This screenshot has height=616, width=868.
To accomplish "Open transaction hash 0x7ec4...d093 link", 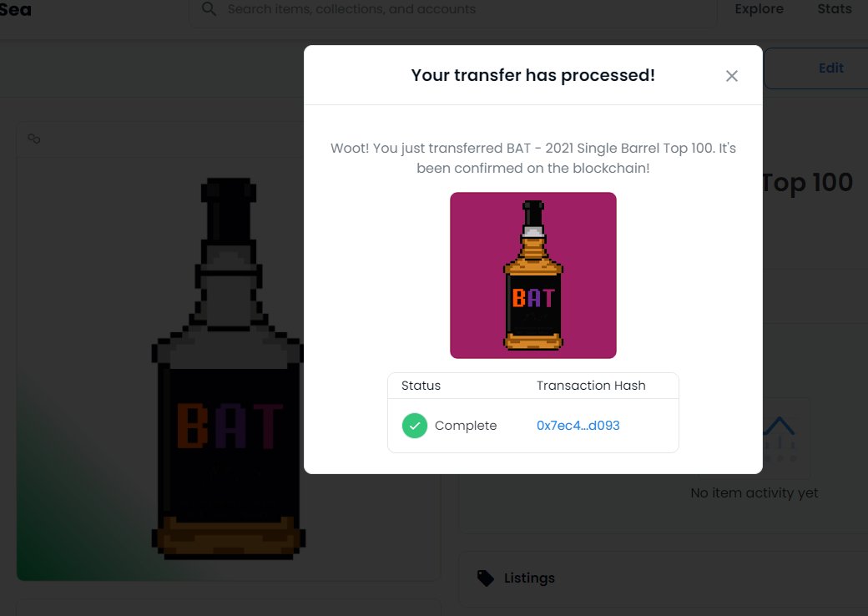I will [x=578, y=426].
